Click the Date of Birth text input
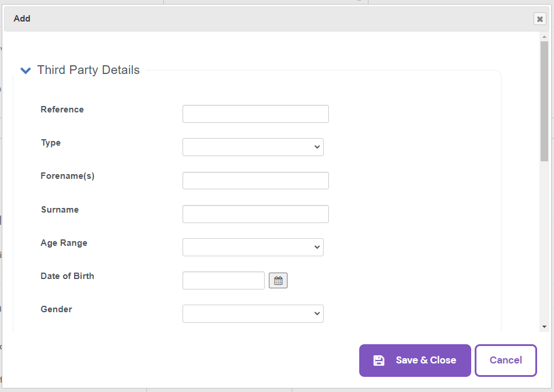This screenshot has height=392, width=554. click(x=223, y=281)
